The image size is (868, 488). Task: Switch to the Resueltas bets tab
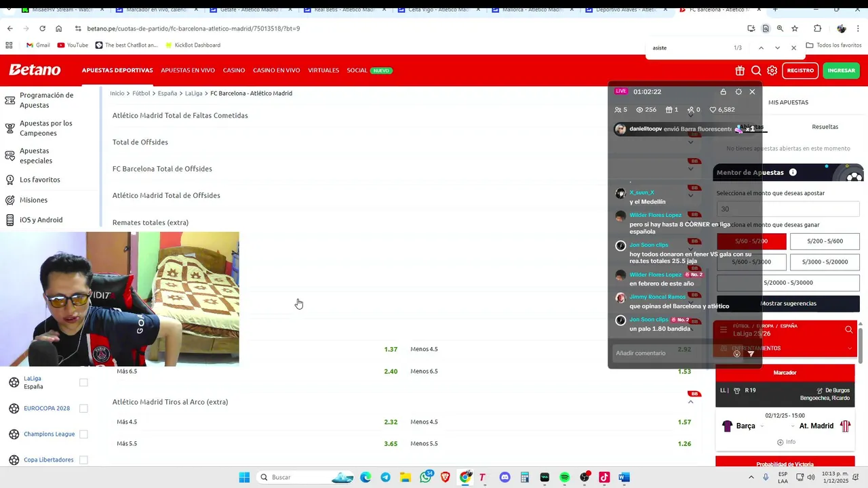(x=825, y=127)
